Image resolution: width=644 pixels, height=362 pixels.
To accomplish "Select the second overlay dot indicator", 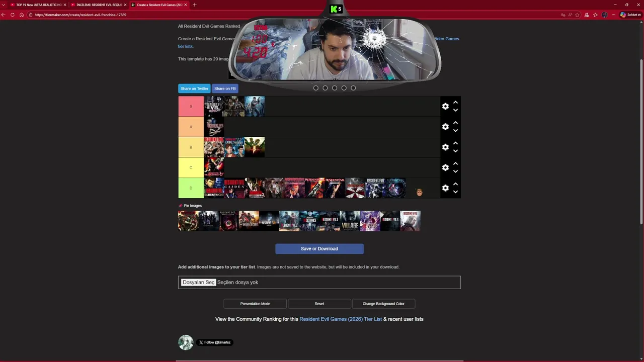I will point(325,88).
